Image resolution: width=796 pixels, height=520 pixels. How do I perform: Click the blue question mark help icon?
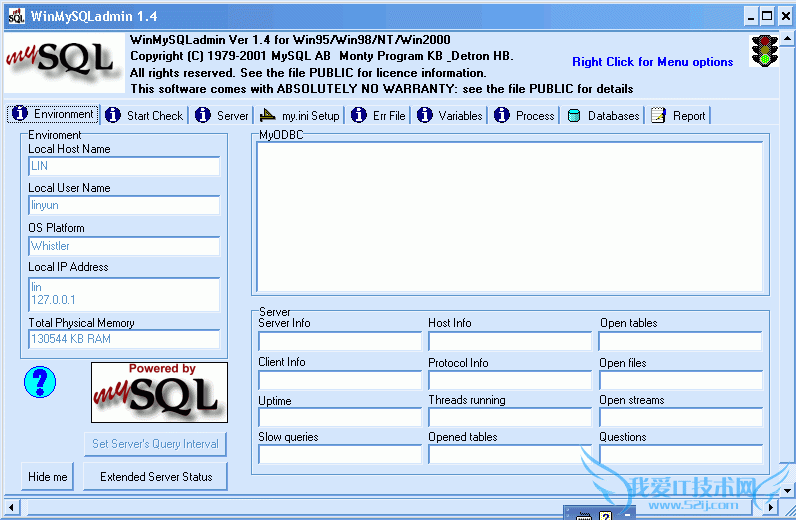(40, 381)
